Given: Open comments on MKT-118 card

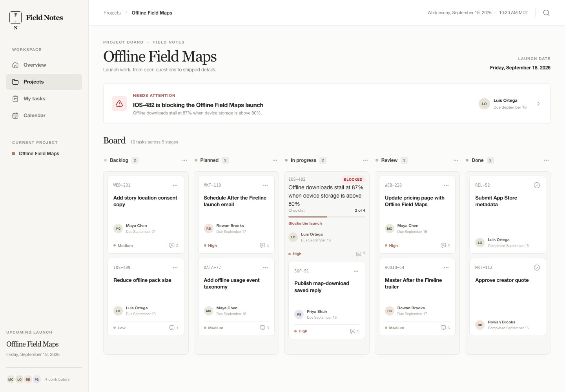Looking at the screenshot, I should (x=264, y=245).
